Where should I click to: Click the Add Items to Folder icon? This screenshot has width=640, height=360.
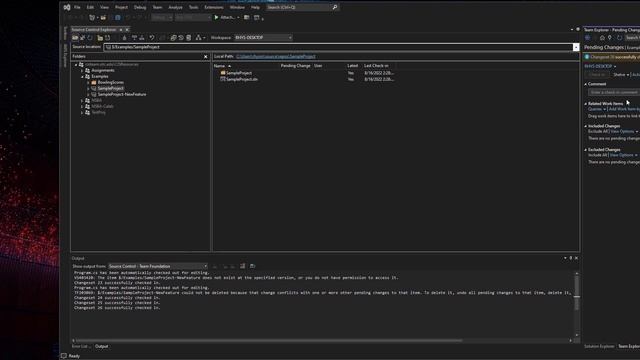[x=108, y=38]
